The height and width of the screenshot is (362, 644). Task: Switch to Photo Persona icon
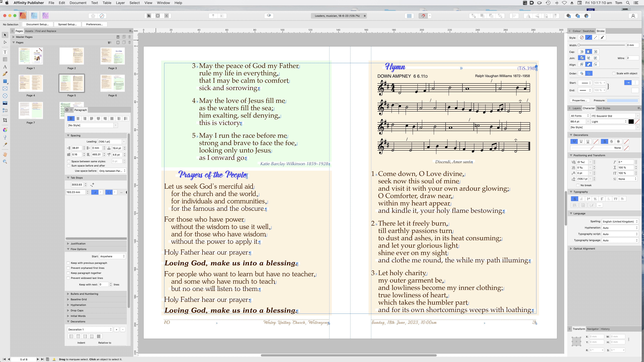pyautogui.click(x=45, y=16)
